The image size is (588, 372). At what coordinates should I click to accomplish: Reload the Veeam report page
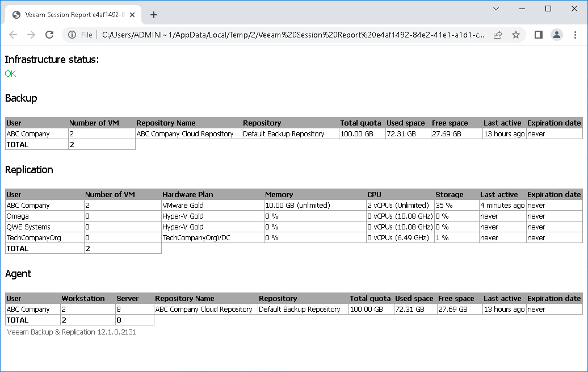(x=49, y=35)
